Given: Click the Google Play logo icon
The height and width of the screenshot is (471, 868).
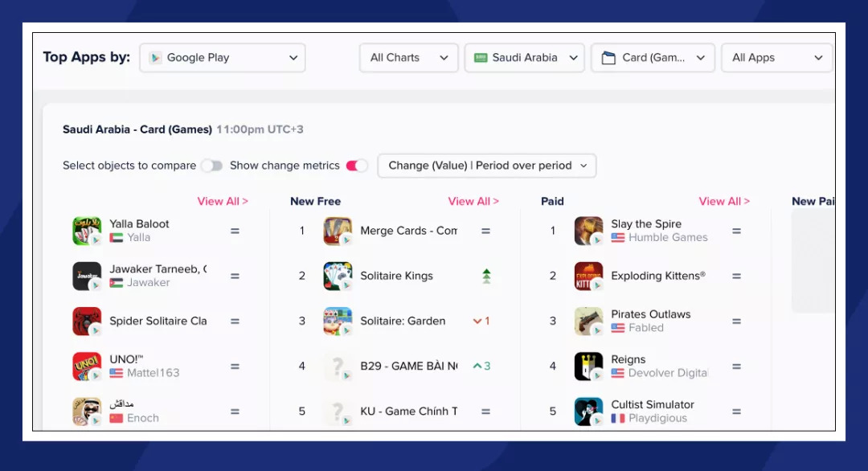Looking at the screenshot, I should [156, 58].
